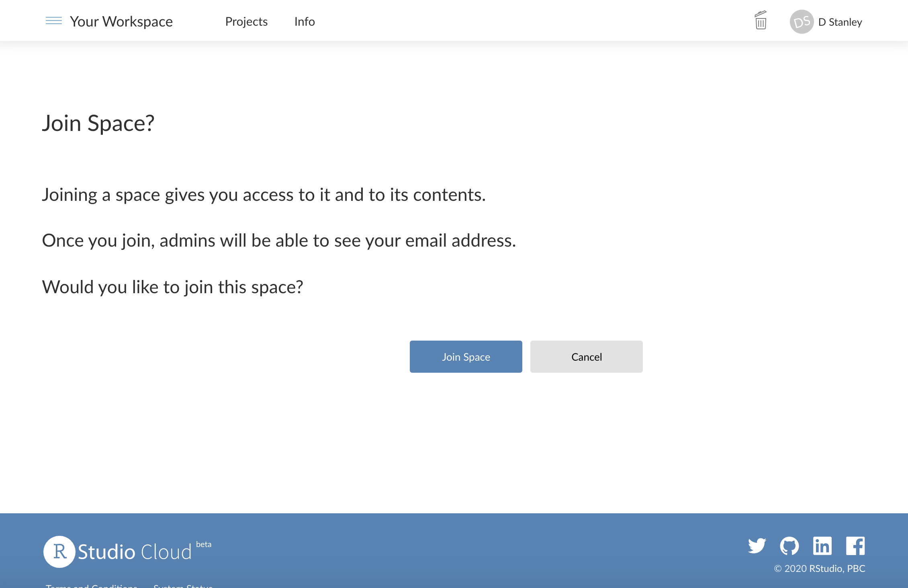This screenshot has width=908, height=588.
Task: Click the 'Join Space?' heading
Action: (x=98, y=123)
